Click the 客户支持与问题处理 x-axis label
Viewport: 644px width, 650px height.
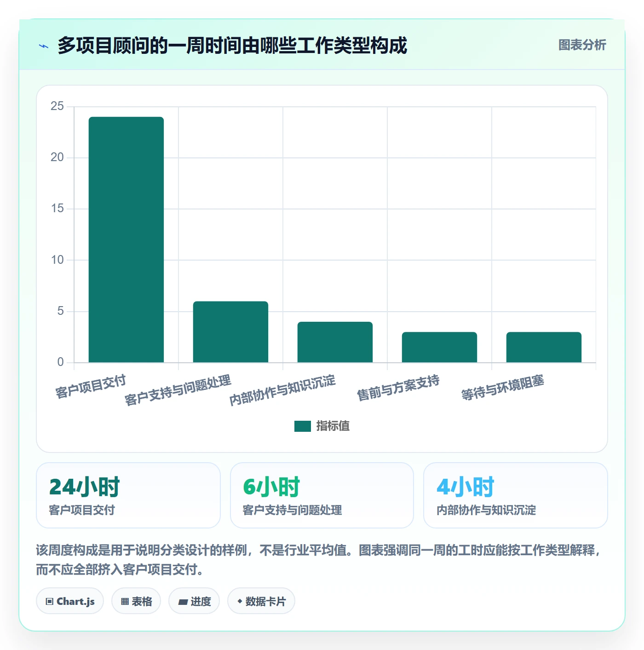point(178,390)
